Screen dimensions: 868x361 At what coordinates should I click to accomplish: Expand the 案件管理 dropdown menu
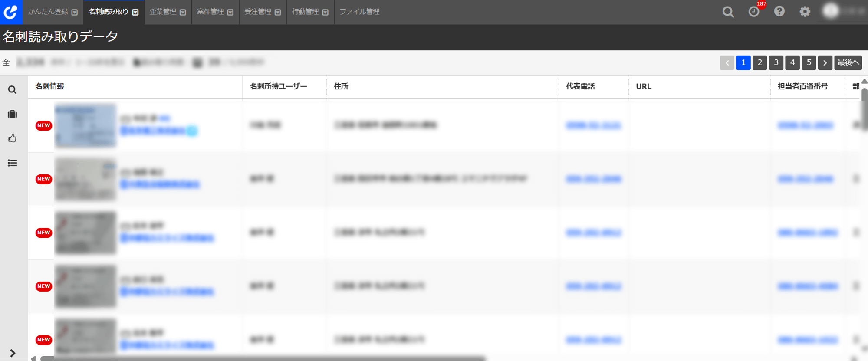coord(215,12)
